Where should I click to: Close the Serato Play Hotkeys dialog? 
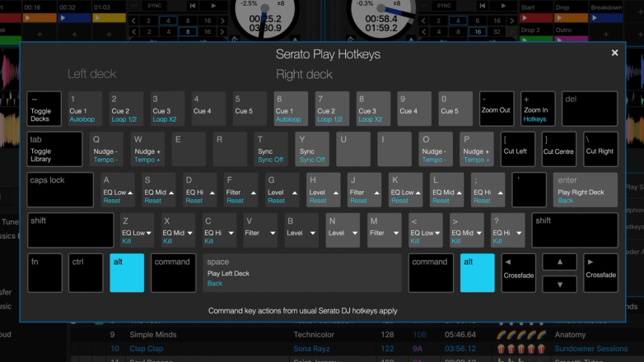point(614,53)
